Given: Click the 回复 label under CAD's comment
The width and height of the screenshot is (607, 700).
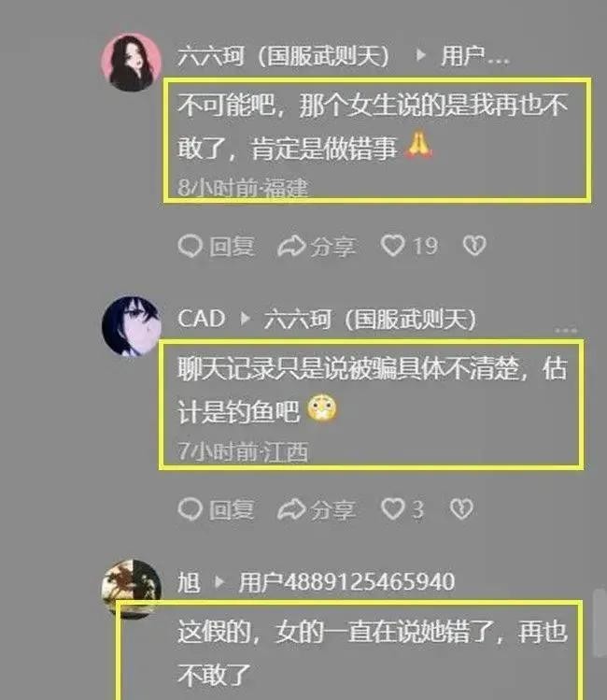Looking at the screenshot, I should point(232,509).
